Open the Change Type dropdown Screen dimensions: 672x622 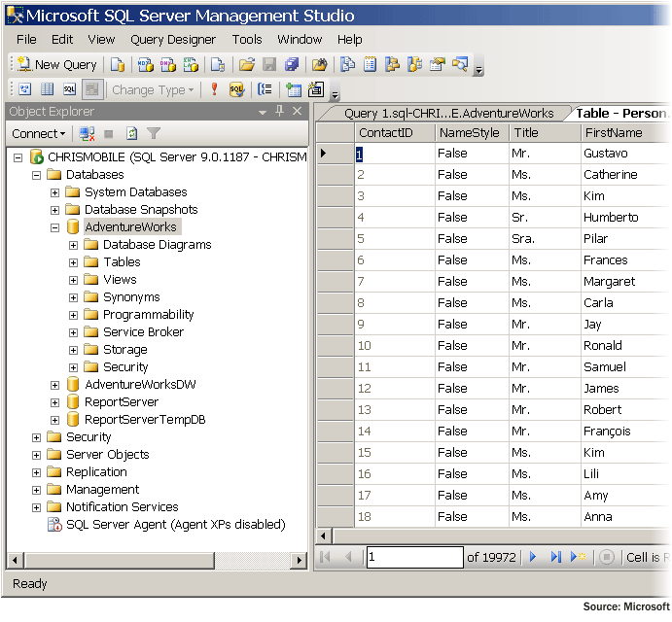tap(153, 90)
